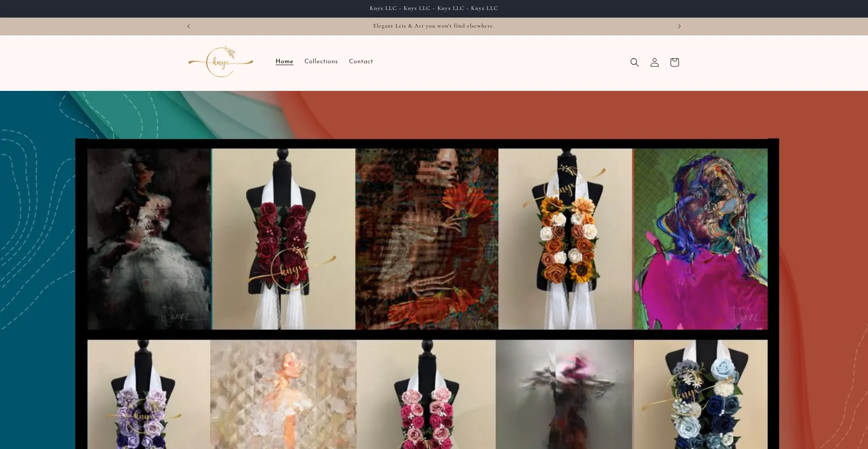Select the purple rose lei image
Viewport: 868px width, 449px height.
(149, 394)
